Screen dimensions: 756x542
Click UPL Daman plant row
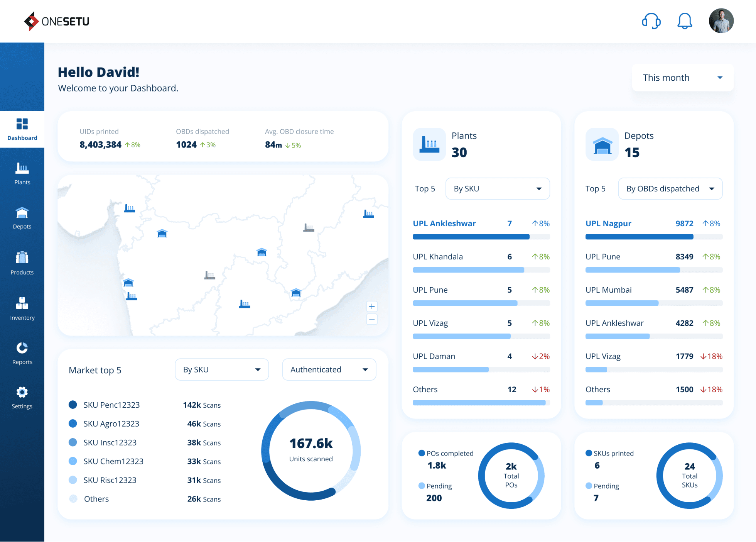(481, 363)
